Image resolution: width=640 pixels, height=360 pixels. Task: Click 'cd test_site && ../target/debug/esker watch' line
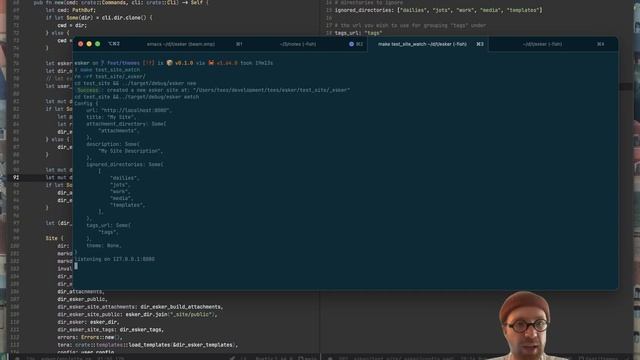137,97
